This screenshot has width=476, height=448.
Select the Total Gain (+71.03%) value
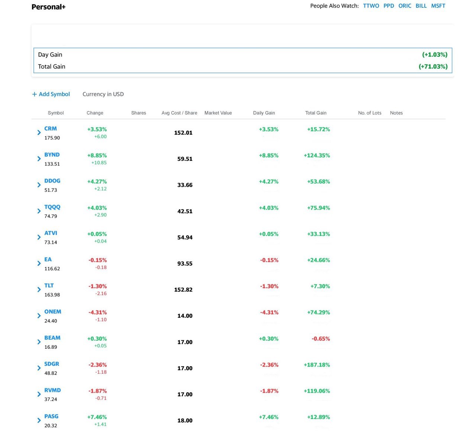[433, 67]
